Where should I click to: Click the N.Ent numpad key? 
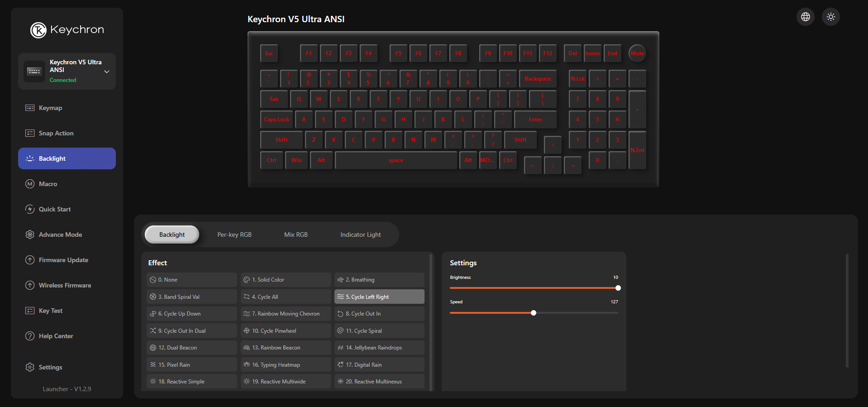(637, 150)
